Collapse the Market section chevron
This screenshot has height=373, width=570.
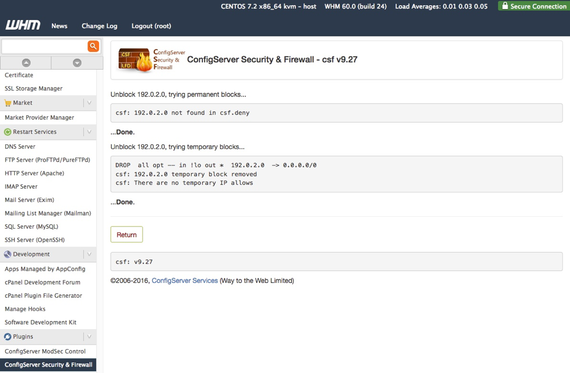pos(89,103)
